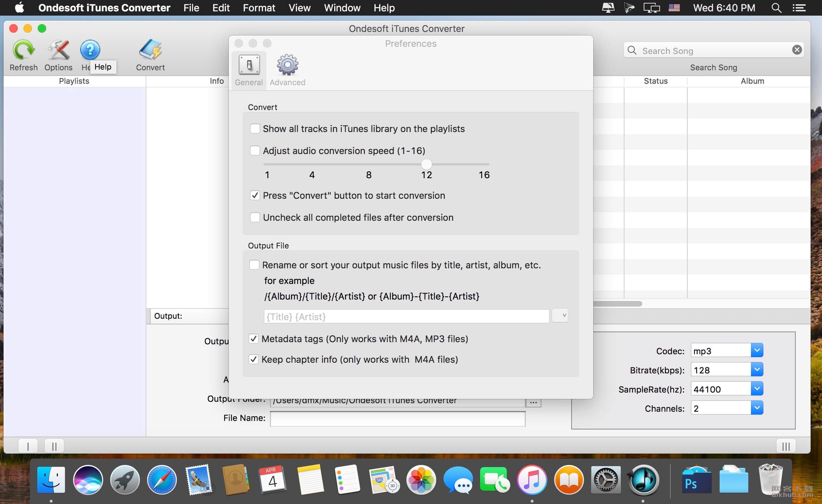The height and width of the screenshot is (504, 822).
Task: Click the single-pane layout button at bottom left
Action: pyautogui.click(x=28, y=446)
